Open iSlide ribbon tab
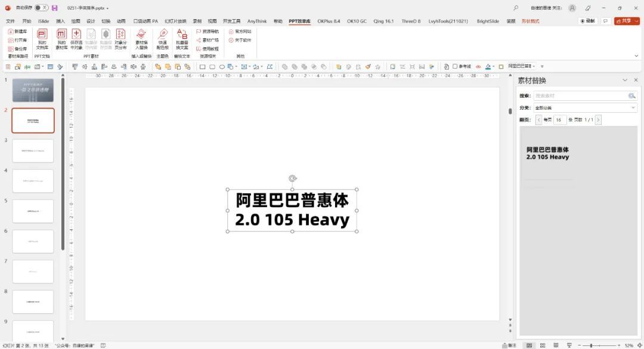Image resolution: width=644 pixels, height=349 pixels. 43,21
